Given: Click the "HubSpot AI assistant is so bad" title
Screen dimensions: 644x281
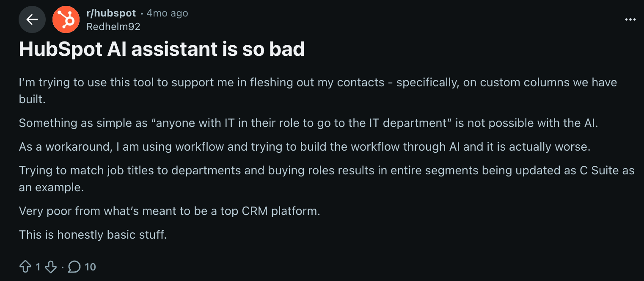Looking at the screenshot, I should (x=162, y=50).
